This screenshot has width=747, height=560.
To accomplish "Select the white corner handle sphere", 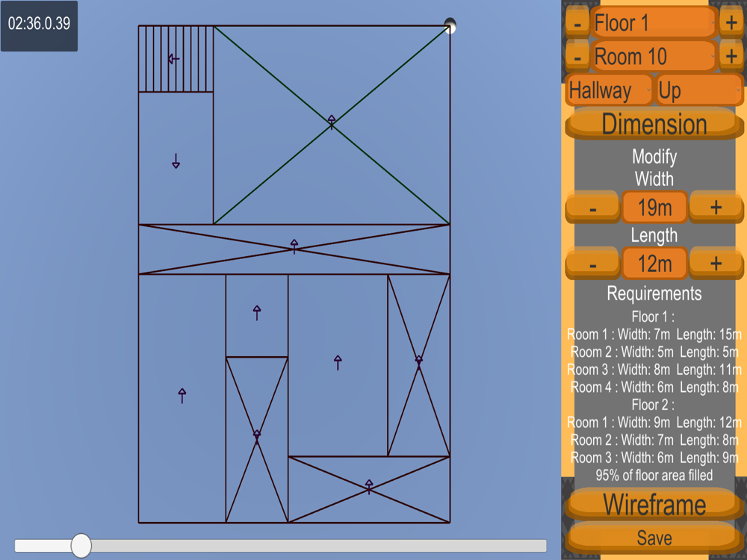I will point(450,25).
